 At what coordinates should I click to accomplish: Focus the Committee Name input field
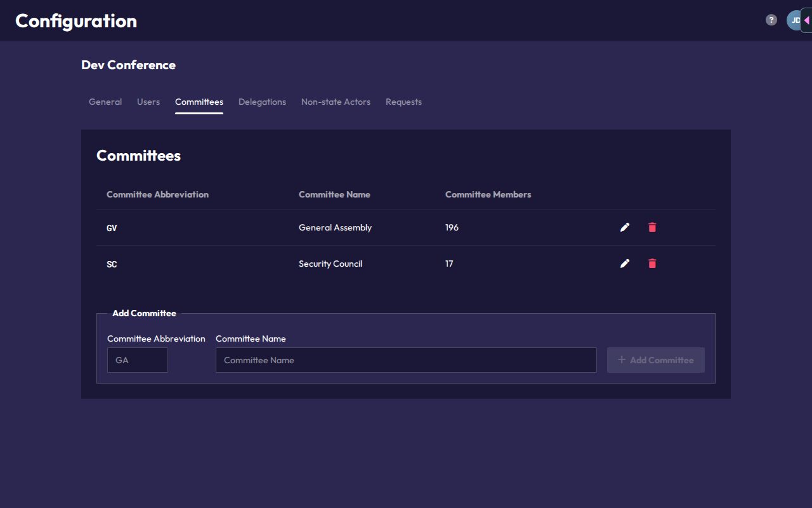(406, 360)
